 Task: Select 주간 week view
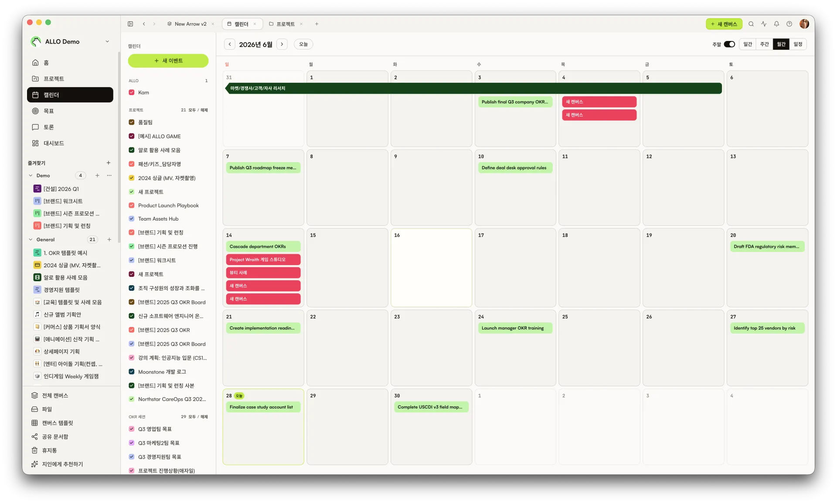pyautogui.click(x=765, y=44)
